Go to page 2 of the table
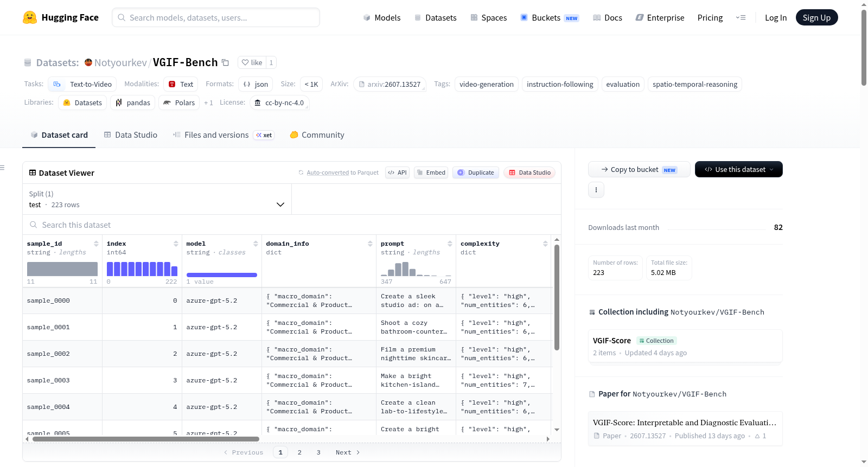This screenshot has width=868, height=467. click(299, 452)
